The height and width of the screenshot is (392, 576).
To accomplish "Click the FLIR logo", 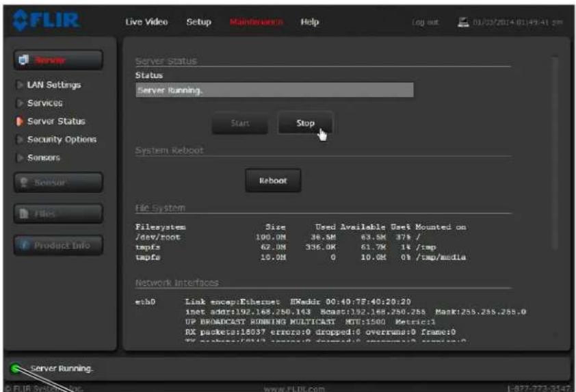I will 46,21.
